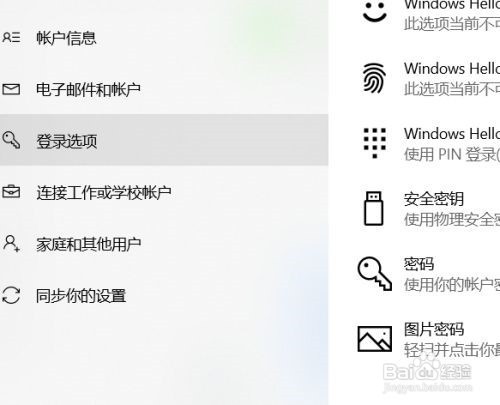Click the account info person-list icon
This screenshot has height=405, width=500.
point(11,37)
